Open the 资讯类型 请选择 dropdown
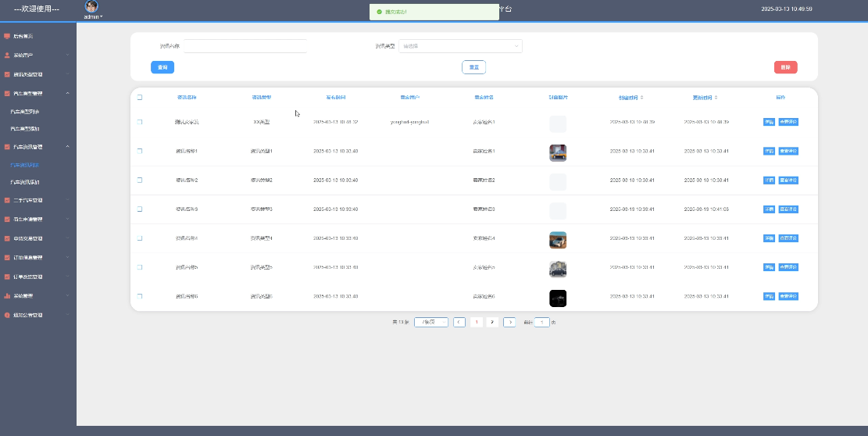This screenshot has width=868, height=436. 460,46
